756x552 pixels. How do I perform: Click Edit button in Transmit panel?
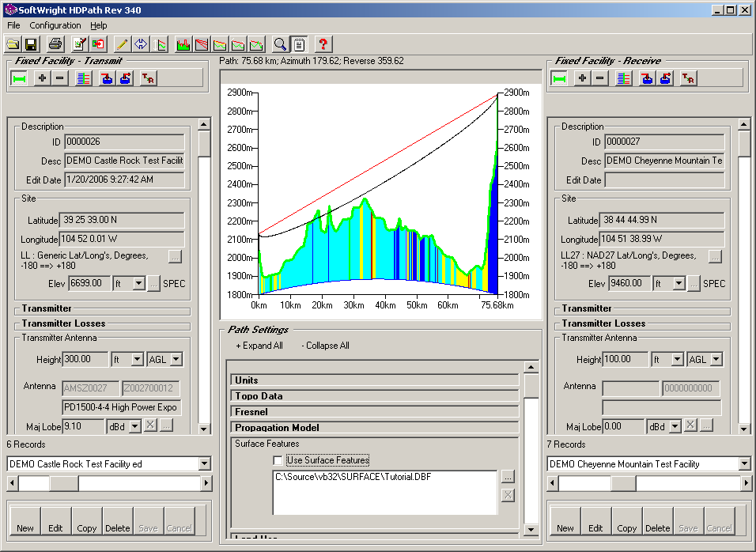point(55,523)
